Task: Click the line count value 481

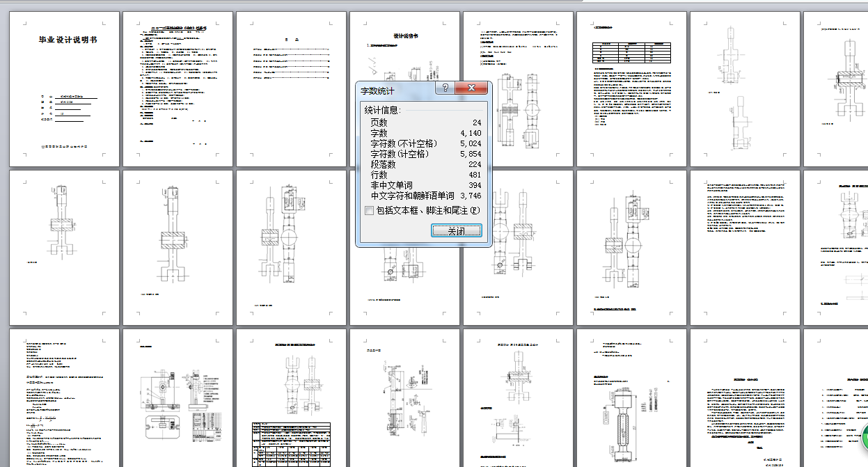Action: 474,175
